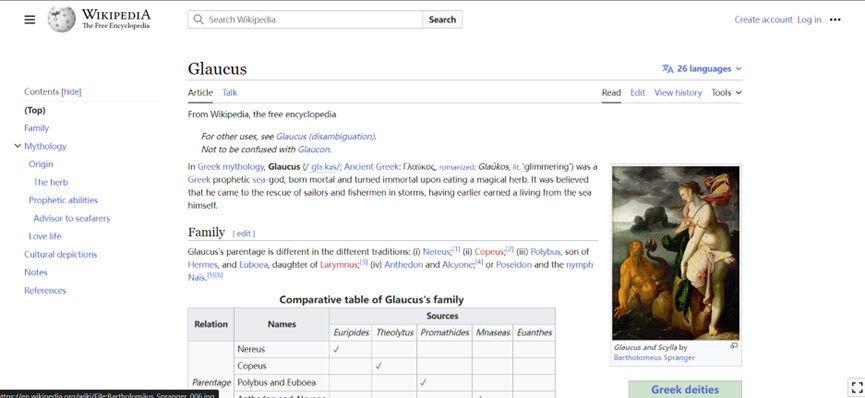Switch to the Talk tab
The height and width of the screenshot is (398, 865).
click(x=229, y=93)
